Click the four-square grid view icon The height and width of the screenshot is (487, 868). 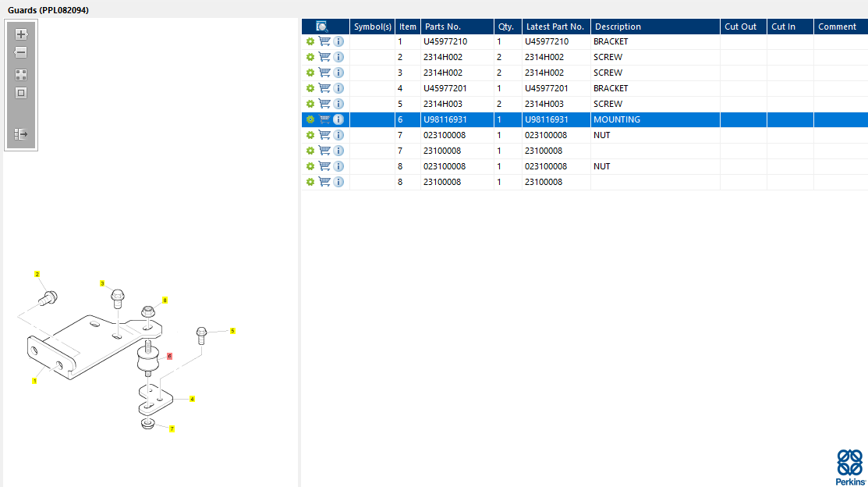pos(21,75)
